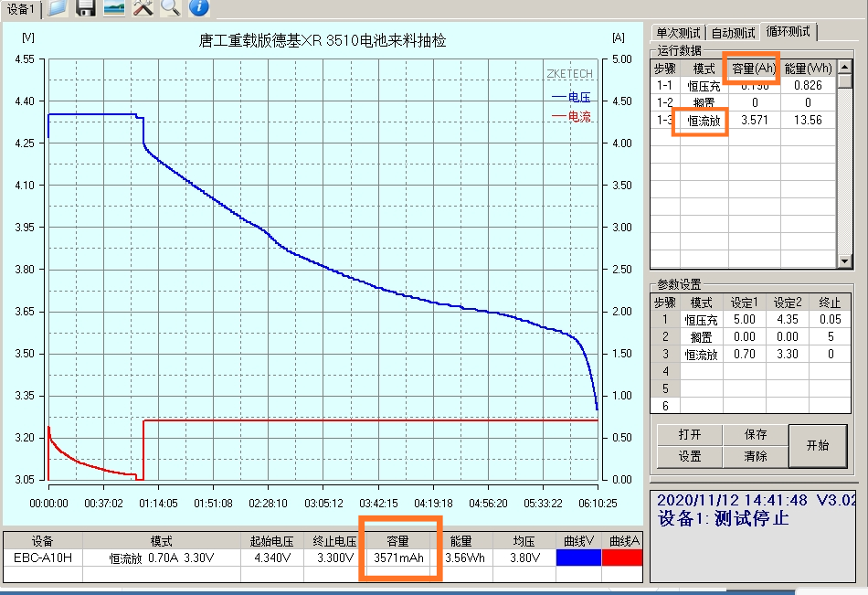868x595 pixels.
Task: Switch to the 单次测试 tab
Action: coord(678,33)
